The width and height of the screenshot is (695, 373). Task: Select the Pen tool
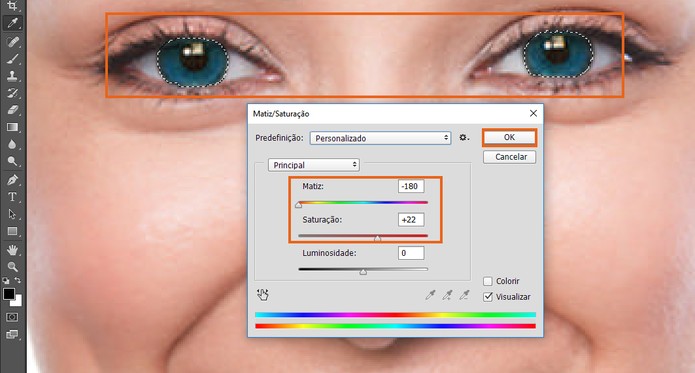point(12,180)
